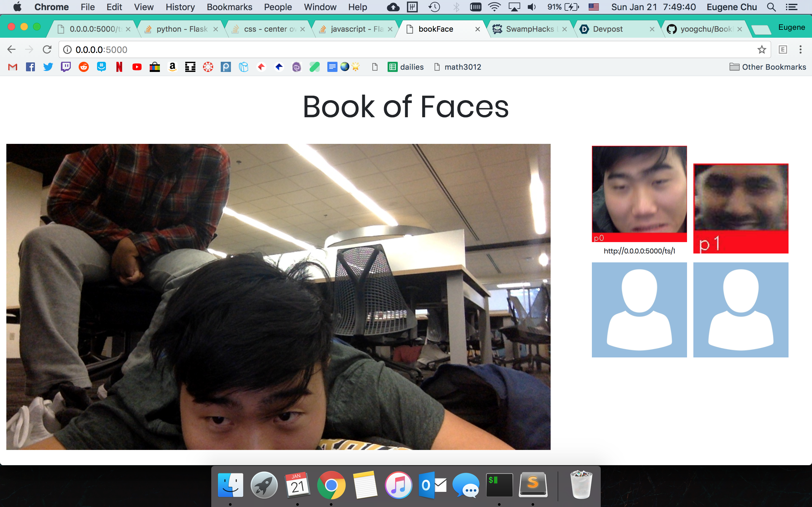Expand the Other Bookmarks folder

[x=768, y=67]
